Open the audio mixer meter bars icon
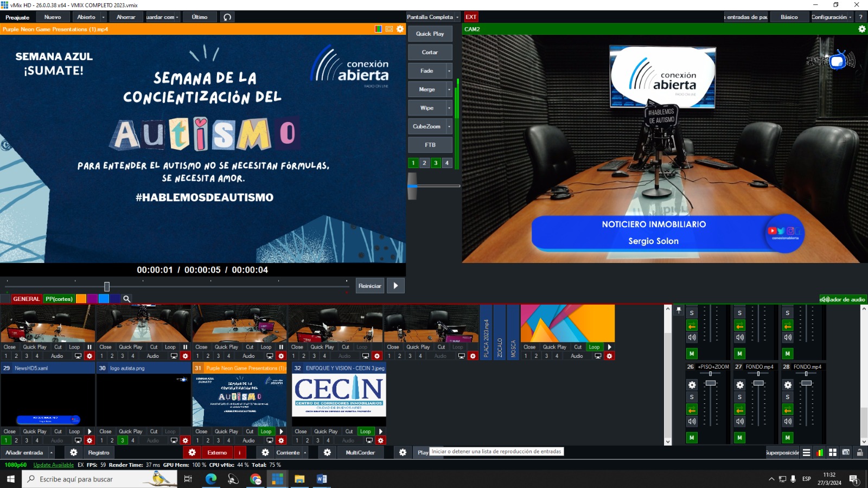 pyautogui.click(x=820, y=452)
